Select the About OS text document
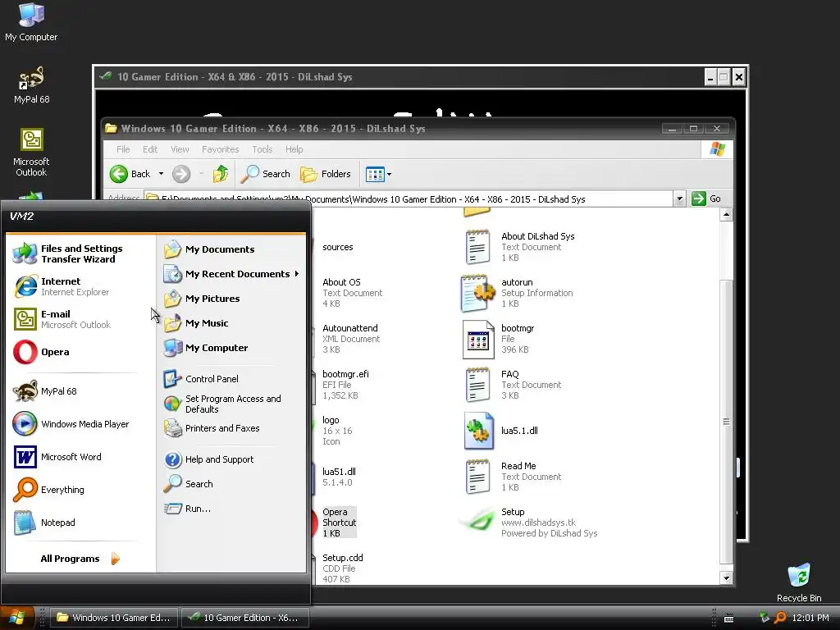Screen dimensions: 840x630 [352, 293]
